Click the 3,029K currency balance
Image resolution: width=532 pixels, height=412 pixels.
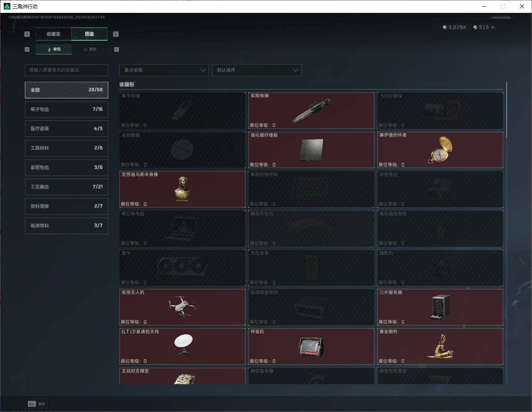tap(454, 27)
